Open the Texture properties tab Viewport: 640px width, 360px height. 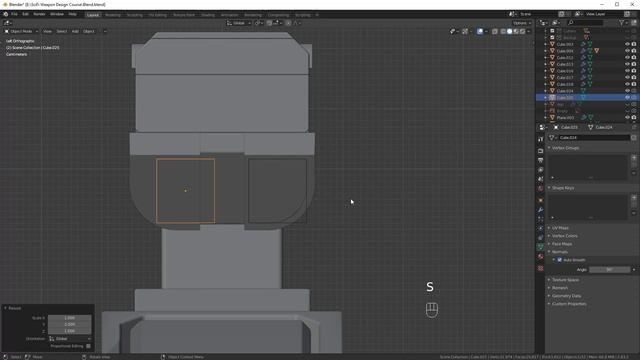540,268
